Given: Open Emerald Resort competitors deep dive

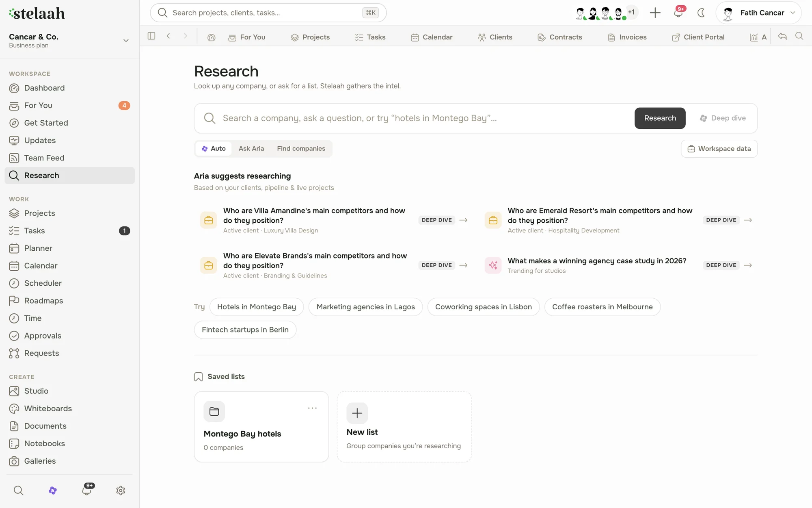Looking at the screenshot, I should pyautogui.click(x=618, y=220).
